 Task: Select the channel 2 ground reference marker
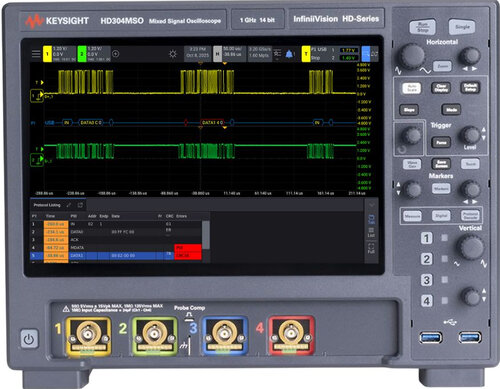tap(37, 160)
